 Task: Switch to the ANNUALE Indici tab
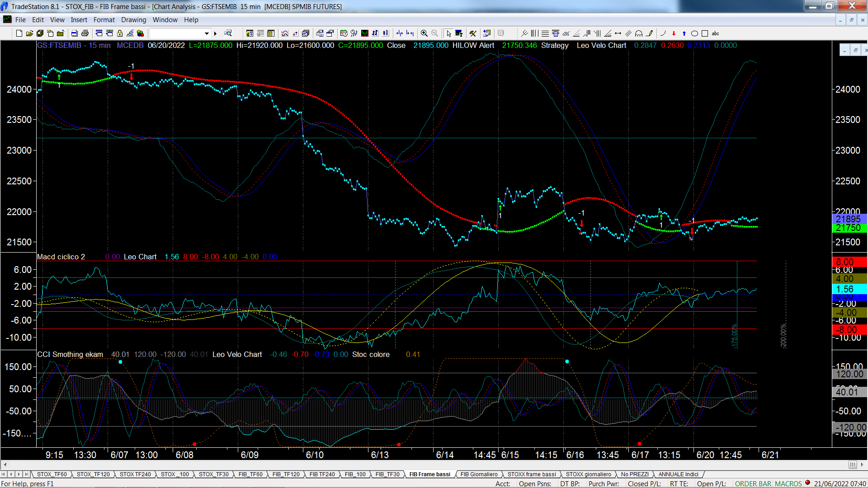(x=678, y=474)
